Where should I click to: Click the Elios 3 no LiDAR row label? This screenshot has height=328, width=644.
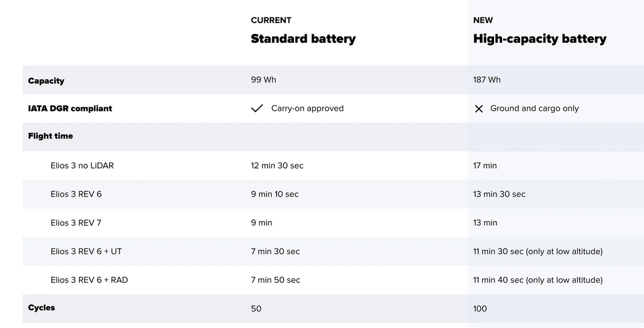coord(82,165)
